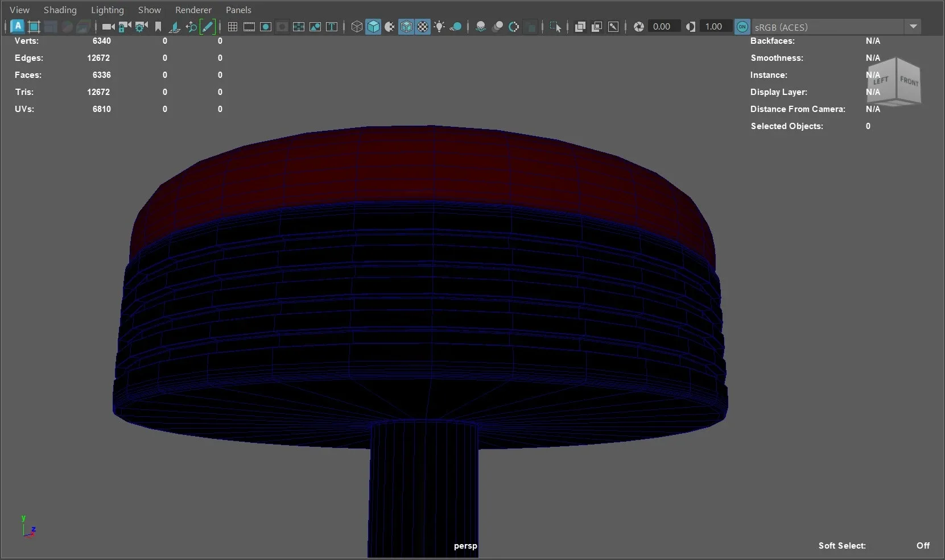Click the 'Backfaces:' heads-up label
This screenshot has width=945, height=560.
(772, 41)
